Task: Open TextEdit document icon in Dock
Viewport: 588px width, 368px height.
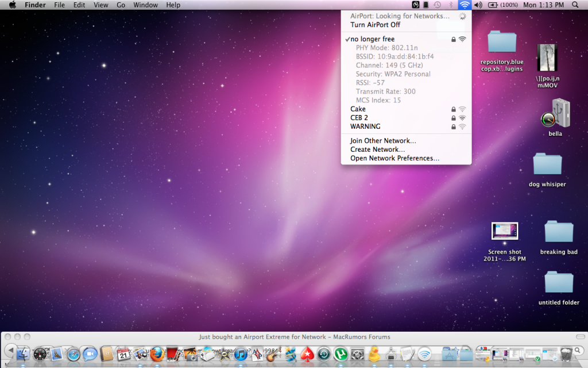Action: tap(408, 354)
